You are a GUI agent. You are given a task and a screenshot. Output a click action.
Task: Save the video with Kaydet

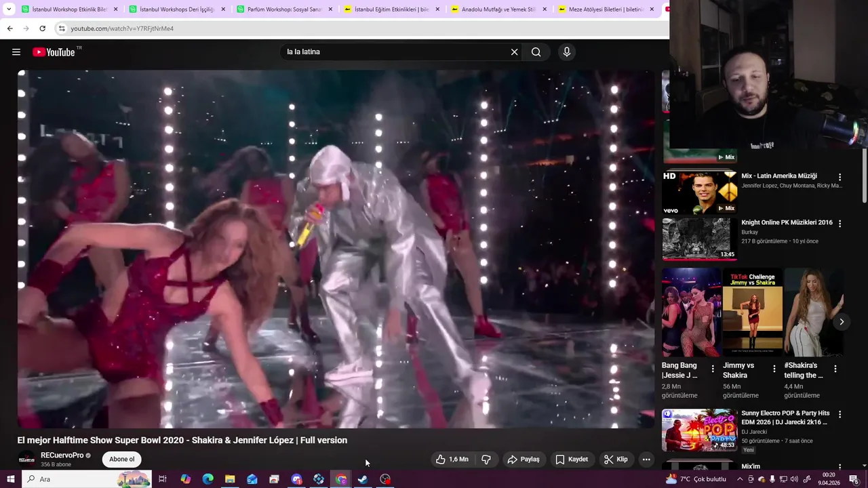(572, 460)
